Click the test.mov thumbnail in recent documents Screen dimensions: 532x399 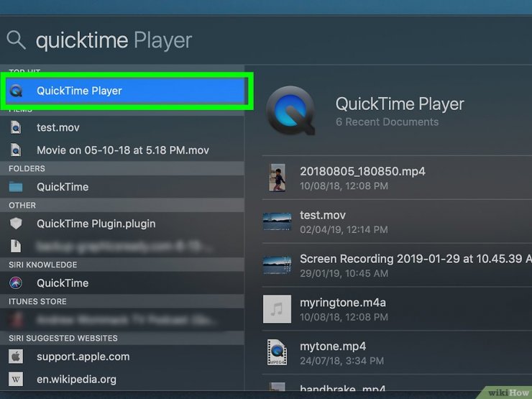click(x=278, y=221)
